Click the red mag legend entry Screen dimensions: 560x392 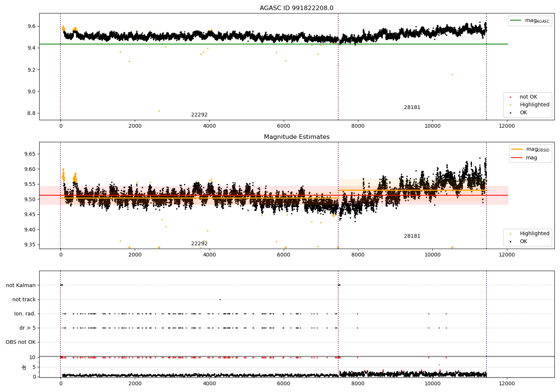(x=524, y=158)
